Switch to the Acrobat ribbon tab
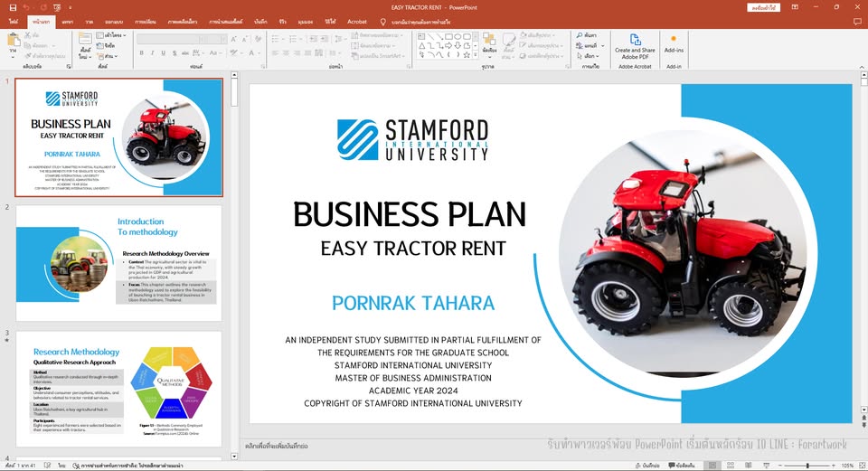 click(357, 22)
